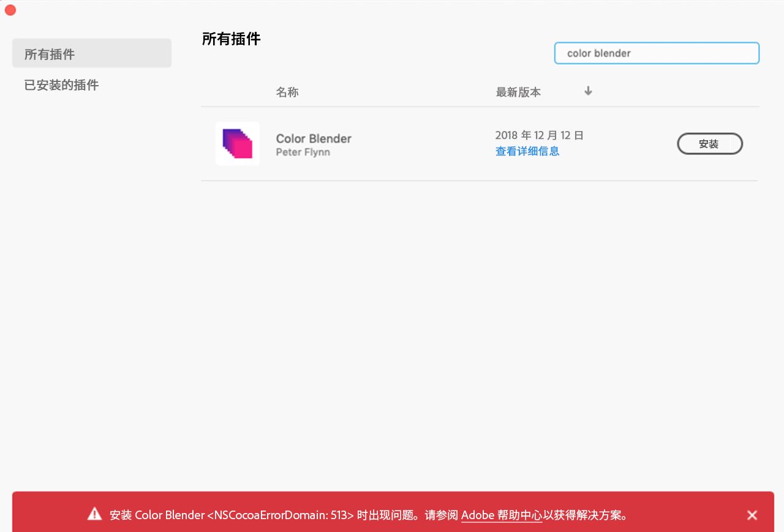
Task: Sort by the 名称 column header
Action: pos(287,92)
